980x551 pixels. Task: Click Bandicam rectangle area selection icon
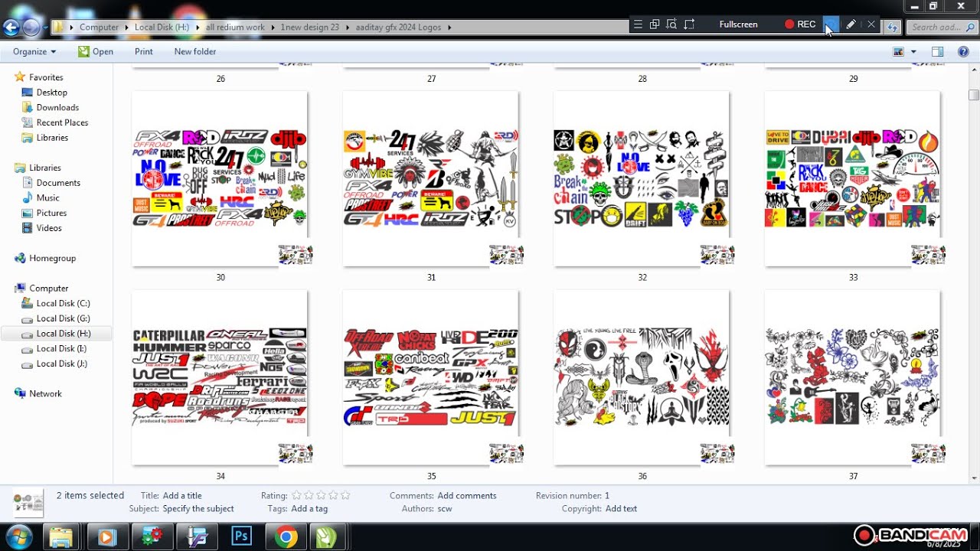[x=689, y=24]
